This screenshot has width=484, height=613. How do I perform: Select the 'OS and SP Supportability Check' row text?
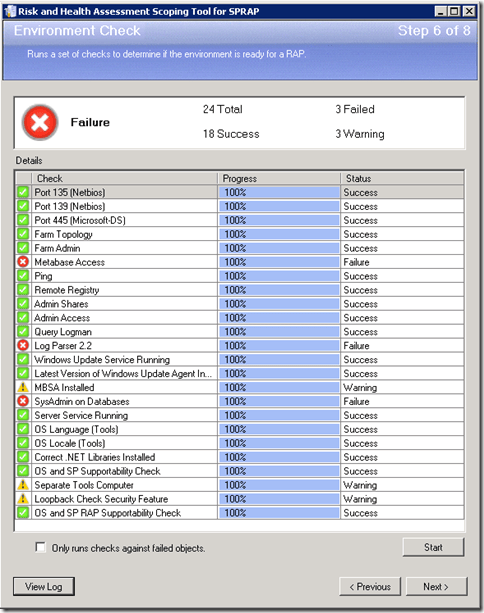coord(97,471)
